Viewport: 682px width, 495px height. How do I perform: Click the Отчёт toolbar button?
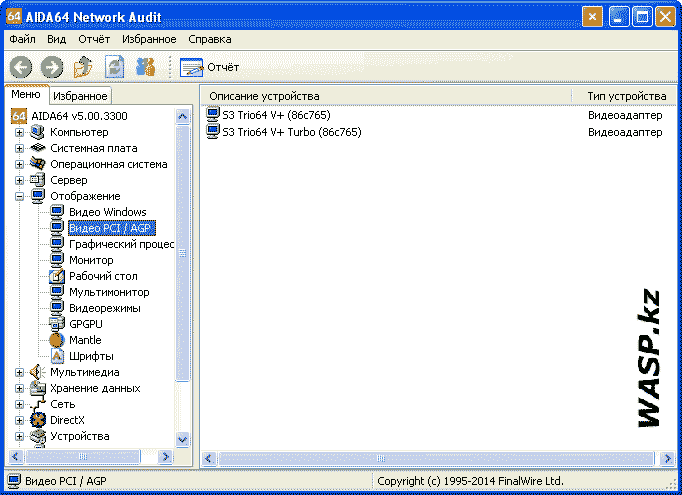[x=210, y=67]
